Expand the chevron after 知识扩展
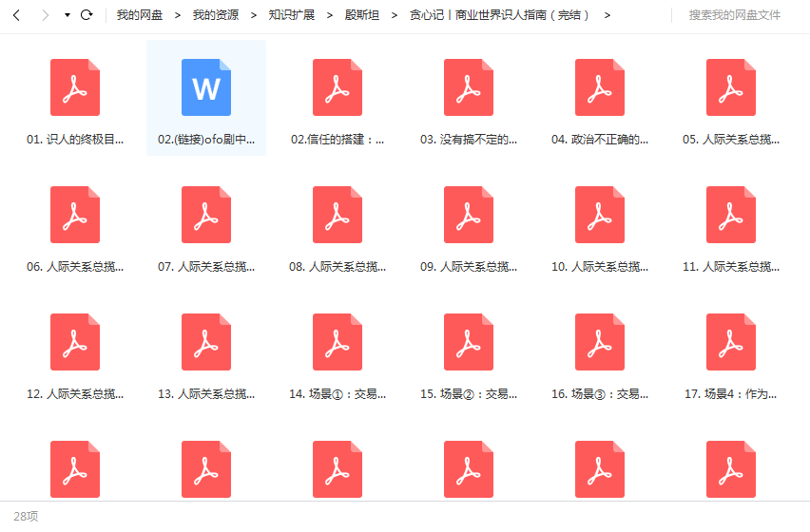The width and height of the screenshot is (810, 532). pyautogui.click(x=329, y=15)
